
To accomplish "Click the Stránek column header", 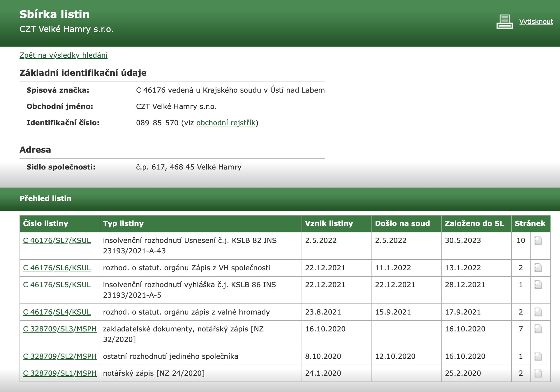I will [x=531, y=224].
